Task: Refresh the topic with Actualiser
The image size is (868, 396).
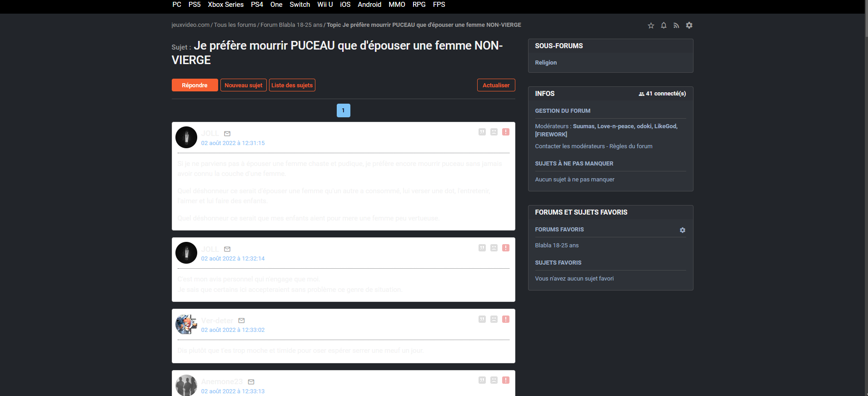Action: click(x=496, y=85)
